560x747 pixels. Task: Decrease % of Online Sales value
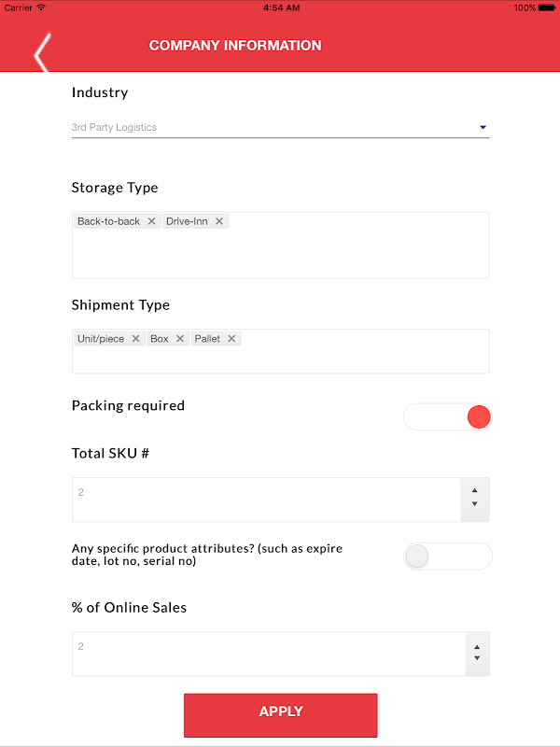pos(477,659)
